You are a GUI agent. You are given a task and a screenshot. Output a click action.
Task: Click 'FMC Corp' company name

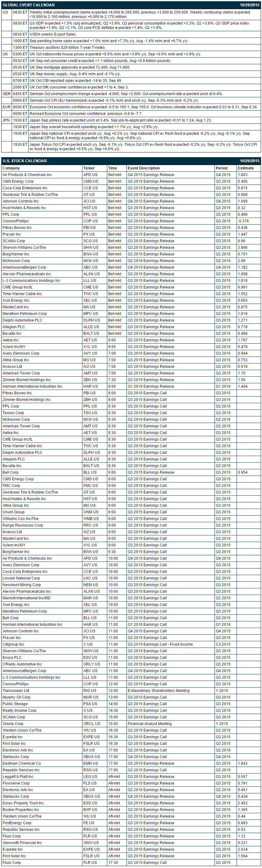[x=11, y=486]
